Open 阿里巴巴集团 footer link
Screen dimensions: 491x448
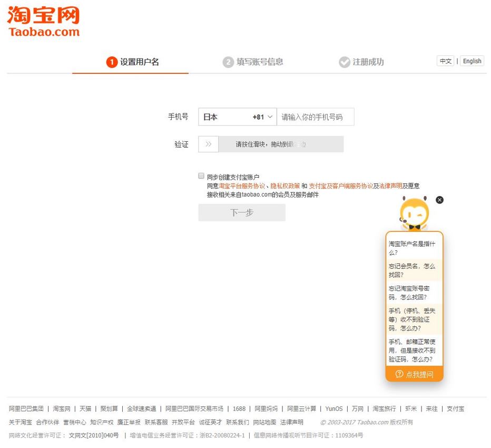(x=26, y=408)
